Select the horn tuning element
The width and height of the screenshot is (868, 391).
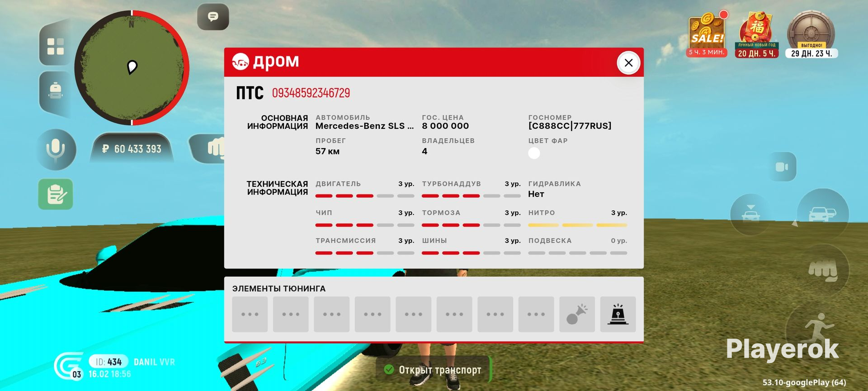[x=577, y=314]
